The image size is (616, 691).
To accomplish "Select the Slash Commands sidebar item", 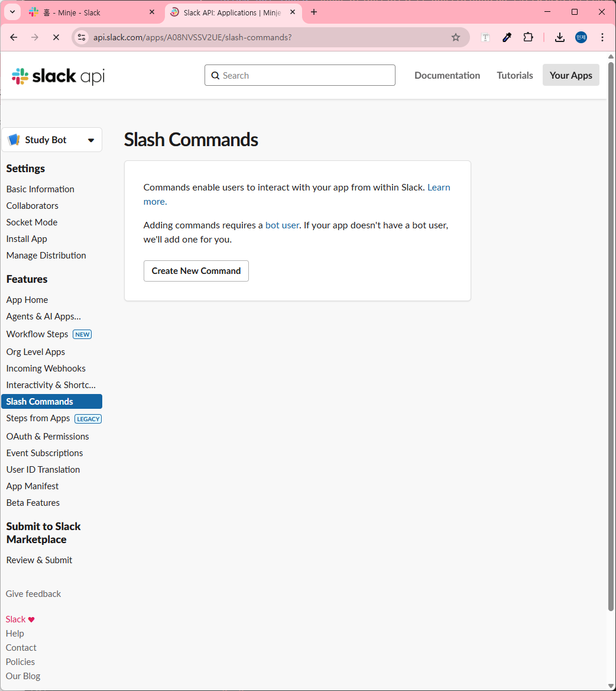I will pyautogui.click(x=51, y=402).
